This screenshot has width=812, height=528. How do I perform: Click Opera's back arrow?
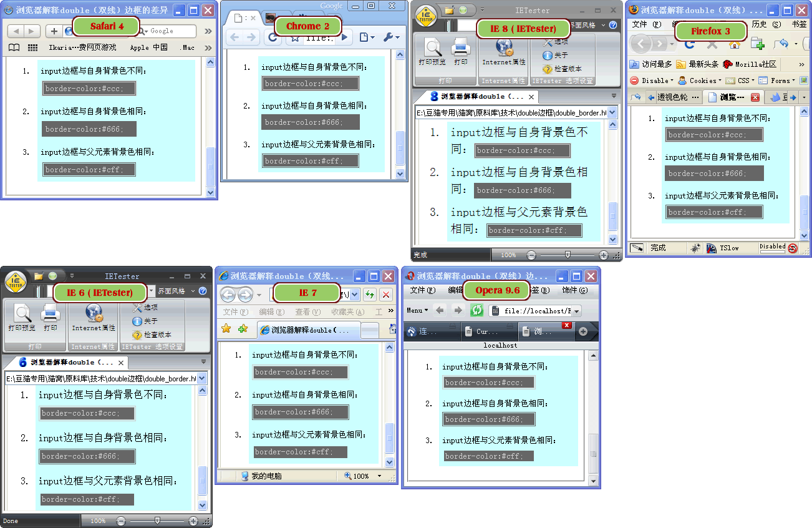(x=440, y=310)
